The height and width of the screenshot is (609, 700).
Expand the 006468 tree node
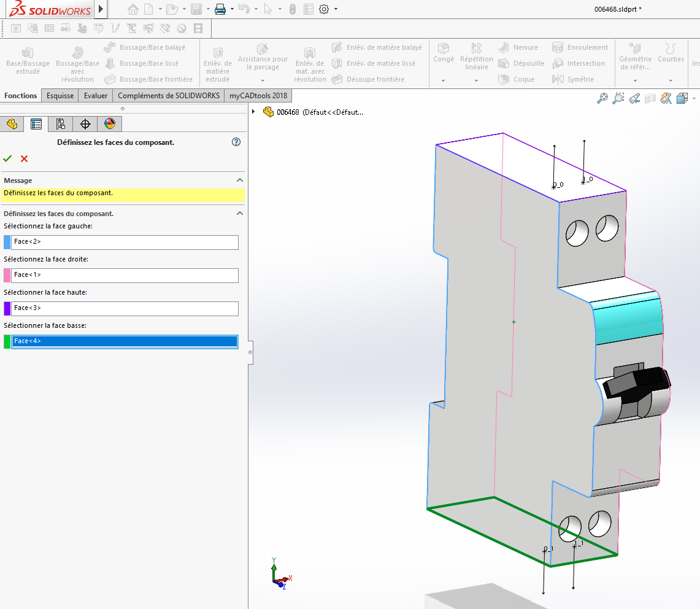(x=253, y=112)
